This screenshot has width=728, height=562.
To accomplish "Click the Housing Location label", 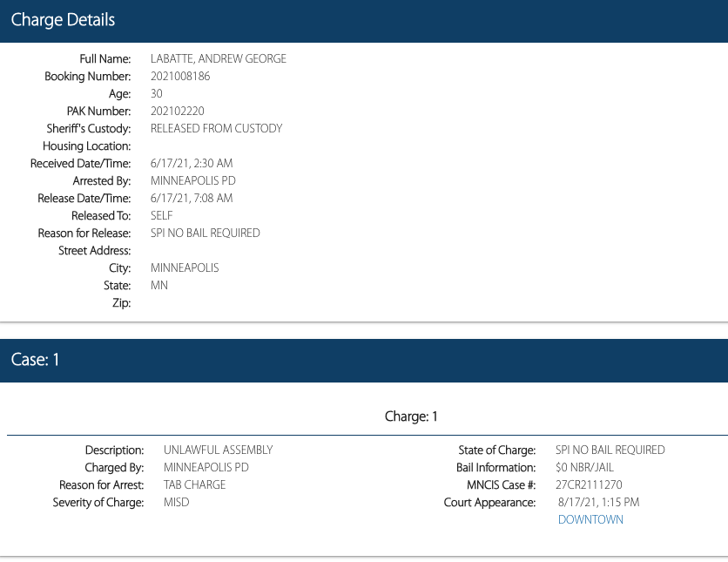I will (x=86, y=146).
